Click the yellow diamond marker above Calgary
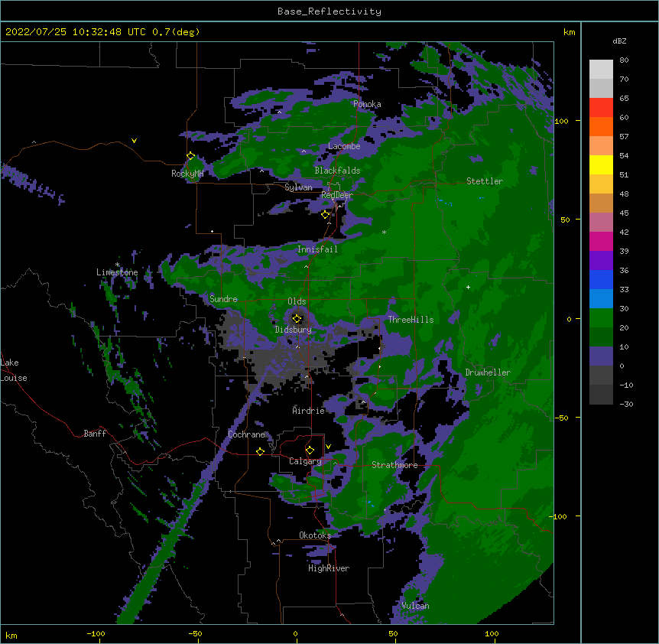The height and width of the screenshot is (644, 659). click(310, 450)
